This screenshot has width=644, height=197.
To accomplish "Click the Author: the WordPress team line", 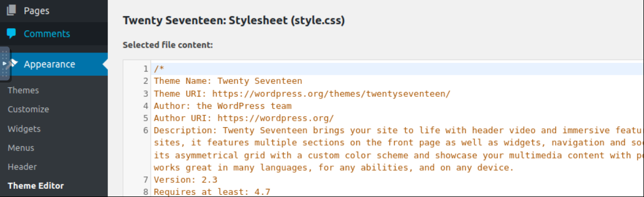I will pyautogui.click(x=223, y=106).
